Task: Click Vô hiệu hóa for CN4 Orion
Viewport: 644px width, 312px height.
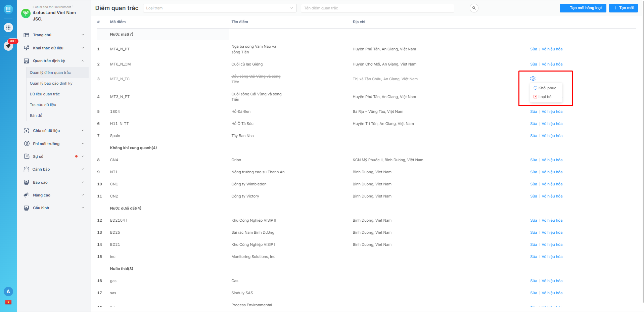Action: point(552,160)
